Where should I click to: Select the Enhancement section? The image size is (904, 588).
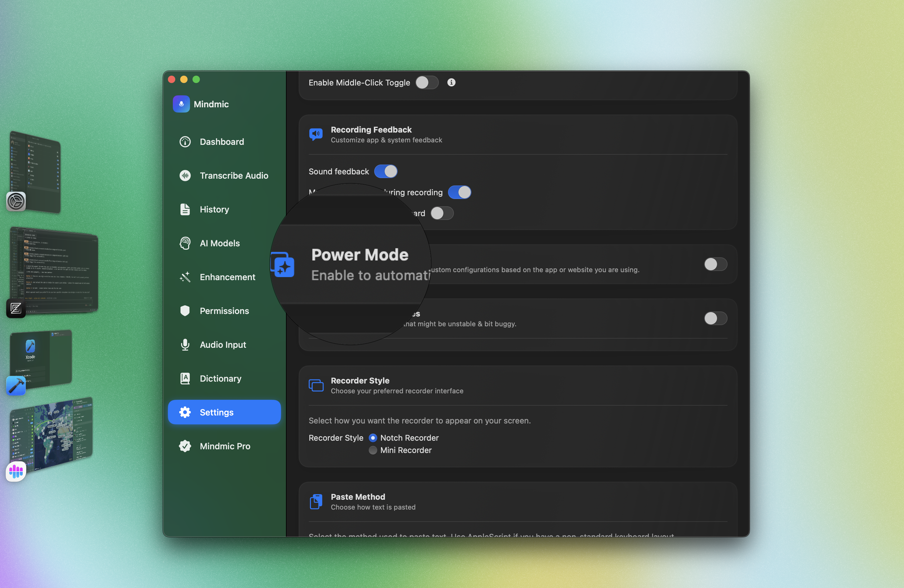[x=228, y=277]
